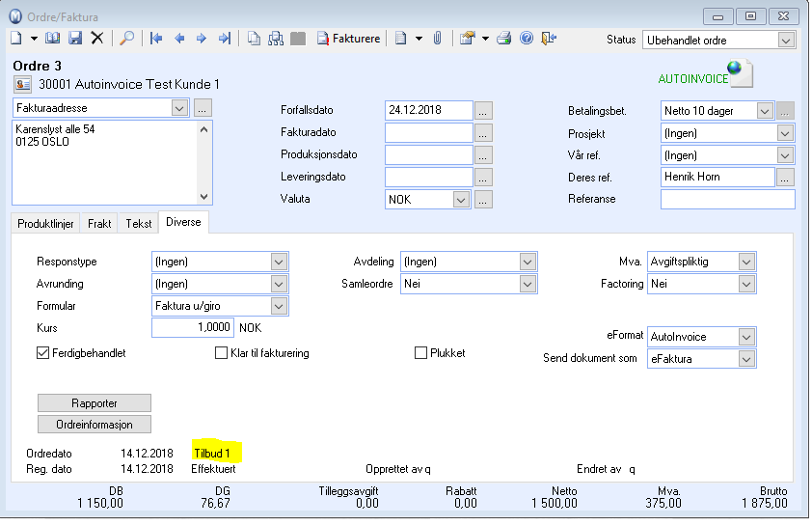The image size is (812, 525).
Task: Open customer card icon beside 30001
Action: click(x=23, y=84)
